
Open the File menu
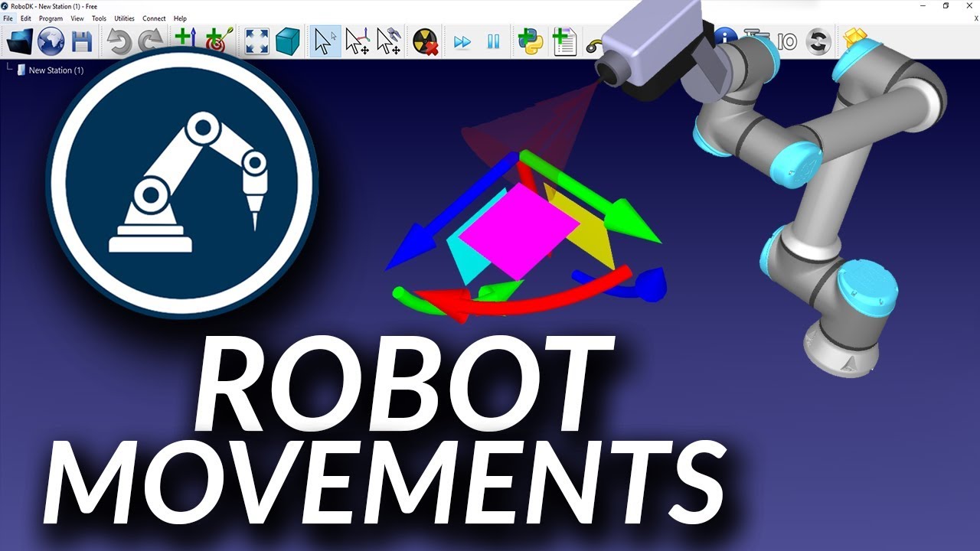point(8,18)
